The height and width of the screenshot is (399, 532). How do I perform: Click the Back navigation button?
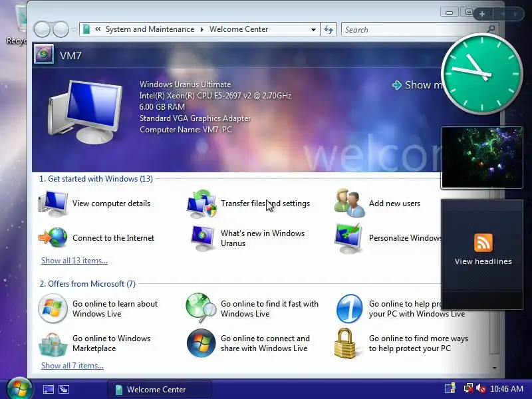point(43,29)
